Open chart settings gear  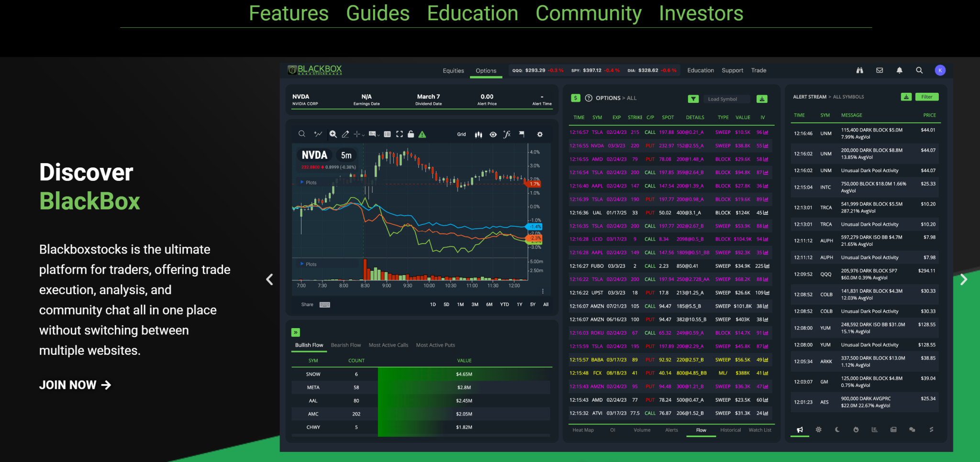539,134
